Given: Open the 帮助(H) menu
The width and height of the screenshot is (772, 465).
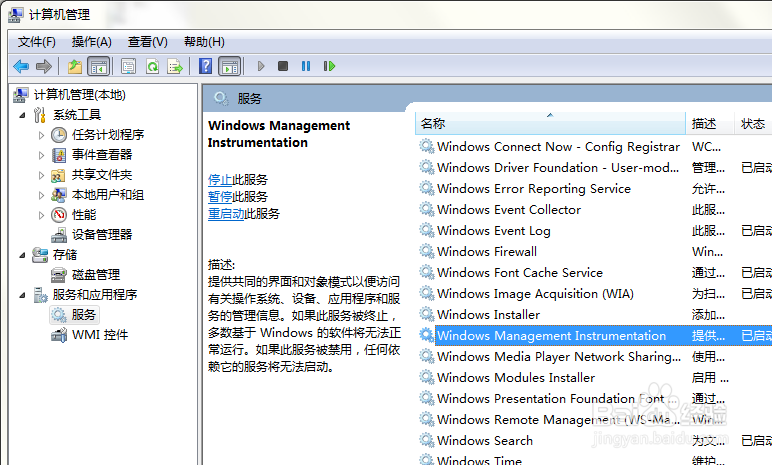Looking at the screenshot, I should [204, 42].
